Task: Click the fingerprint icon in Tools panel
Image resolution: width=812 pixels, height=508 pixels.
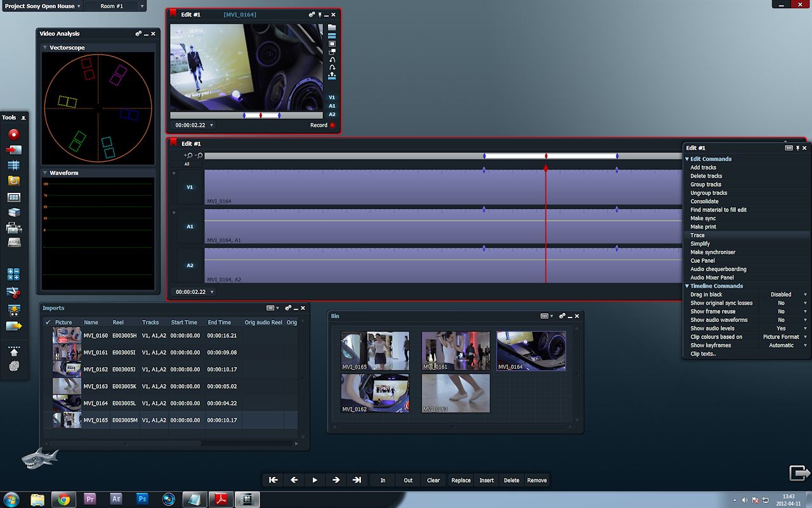Action: coord(13,366)
